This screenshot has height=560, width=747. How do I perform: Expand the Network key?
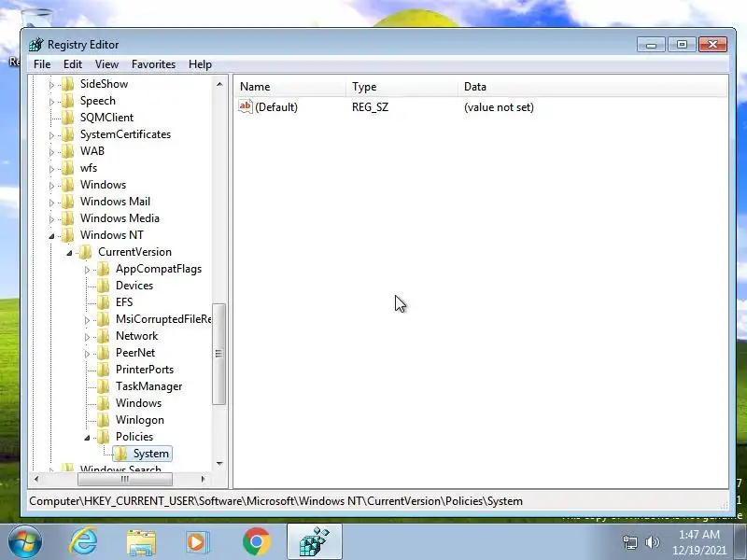(x=87, y=337)
